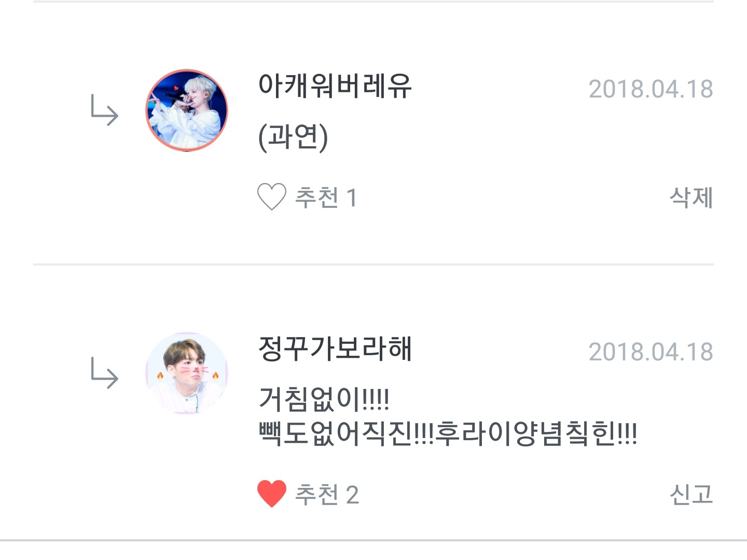Click the divider line between the two comments
The image size is (747, 560).
(374, 264)
